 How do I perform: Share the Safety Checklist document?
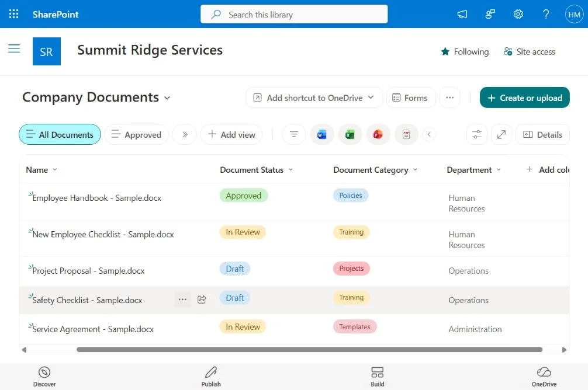click(x=202, y=300)
